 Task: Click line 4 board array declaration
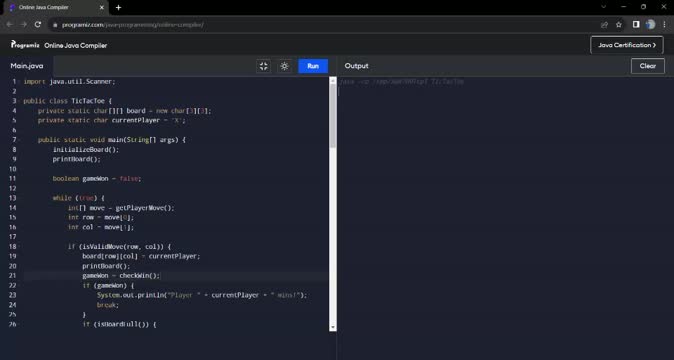pos(125,111)
